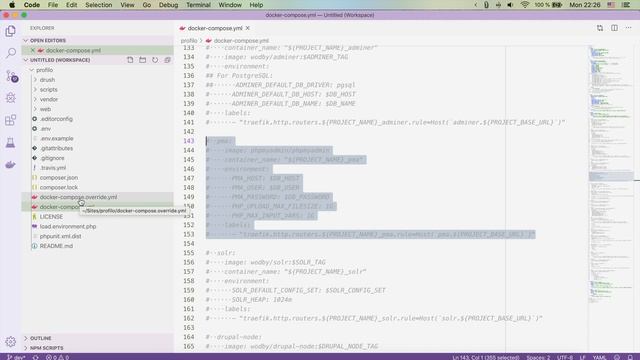The image size is (640, 360).
Task: Open the Apple menu
Action: coord(12,5)
